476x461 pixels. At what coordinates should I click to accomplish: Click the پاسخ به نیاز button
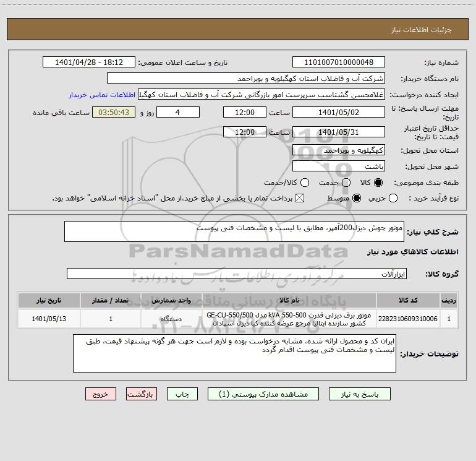tap(360, 394)
